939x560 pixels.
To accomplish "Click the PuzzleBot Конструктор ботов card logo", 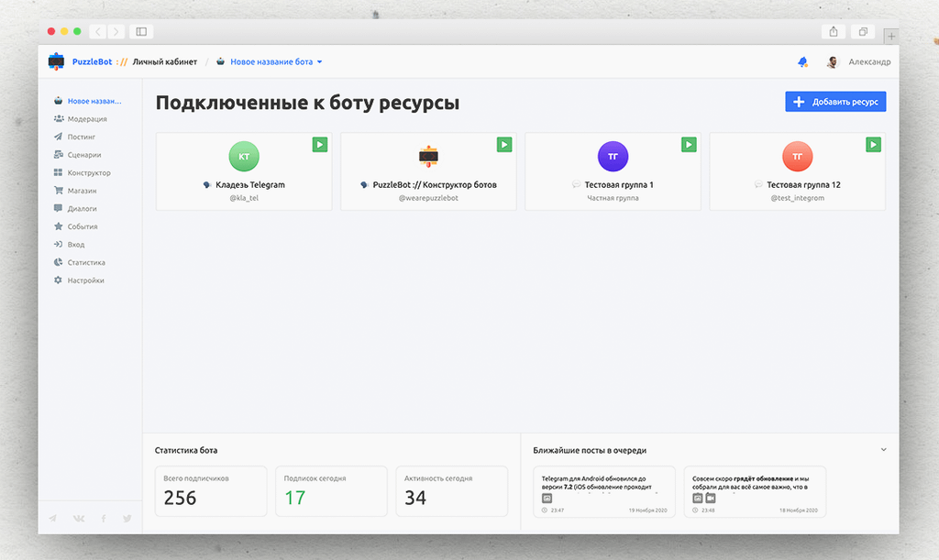I will tap(428, 156).
